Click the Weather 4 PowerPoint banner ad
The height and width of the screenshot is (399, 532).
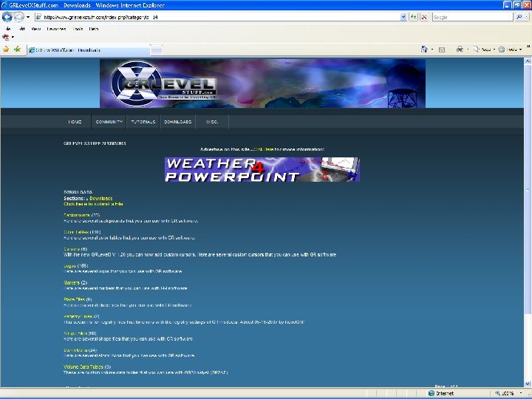click(x=262, y=169)
